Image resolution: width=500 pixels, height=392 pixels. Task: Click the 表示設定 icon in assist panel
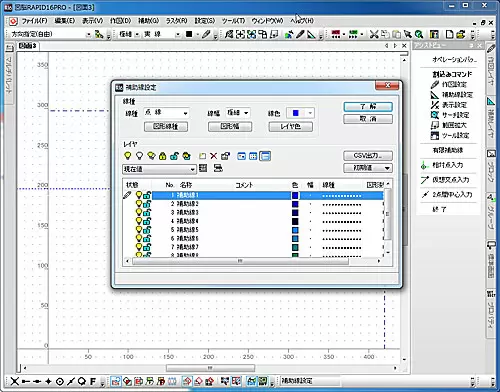(x=434, y=105)
